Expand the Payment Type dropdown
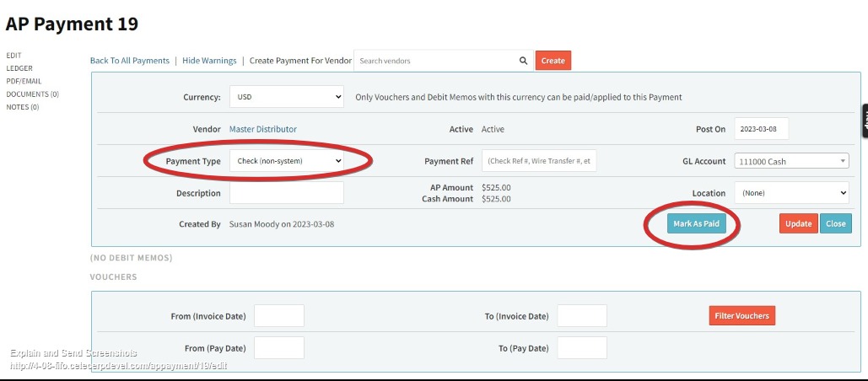868x381 pixels. [x=286, y=160]
